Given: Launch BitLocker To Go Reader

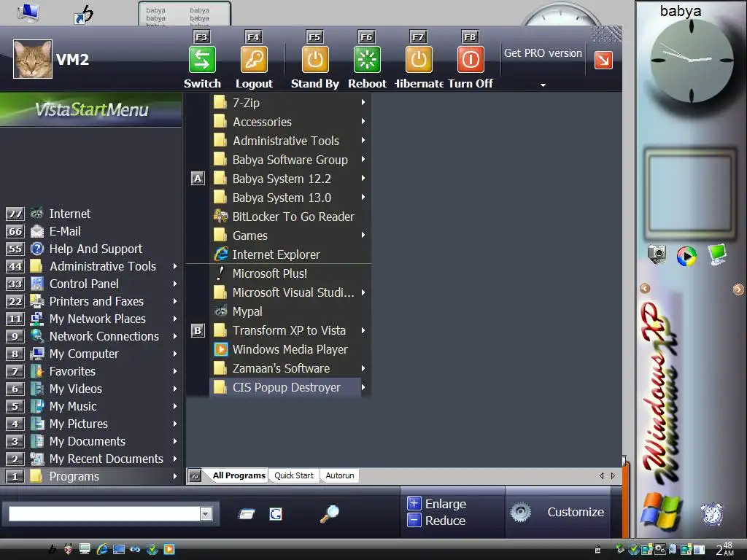Looking at the screenshot, I should [x=293, y=217].
